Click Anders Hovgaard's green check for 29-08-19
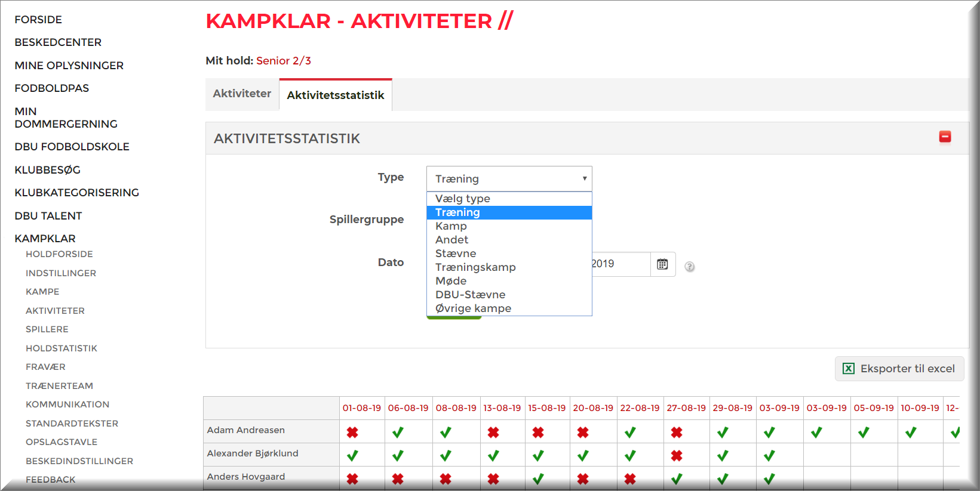This screenshot has width=980, height=491. [x=723, y=479]
